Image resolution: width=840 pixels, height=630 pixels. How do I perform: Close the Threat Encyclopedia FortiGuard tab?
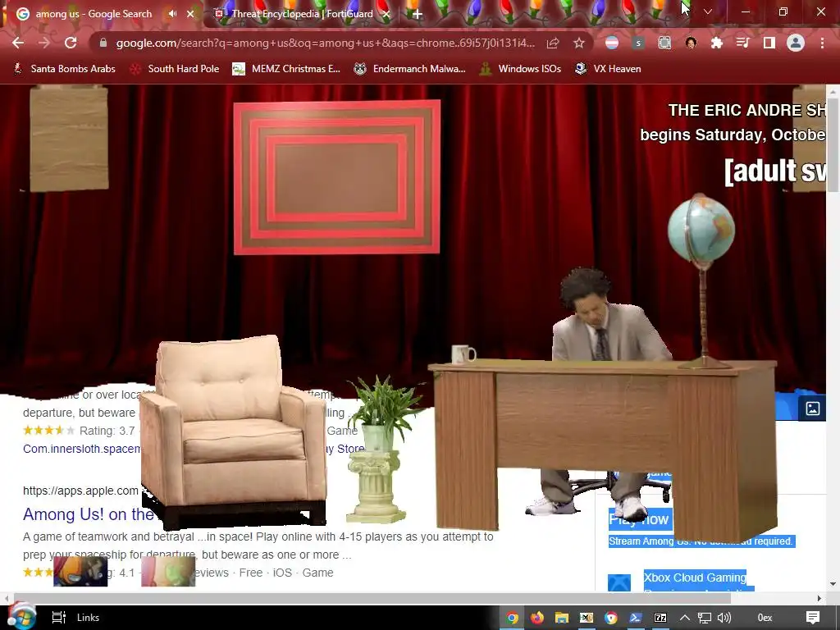[x=386, y=14]
